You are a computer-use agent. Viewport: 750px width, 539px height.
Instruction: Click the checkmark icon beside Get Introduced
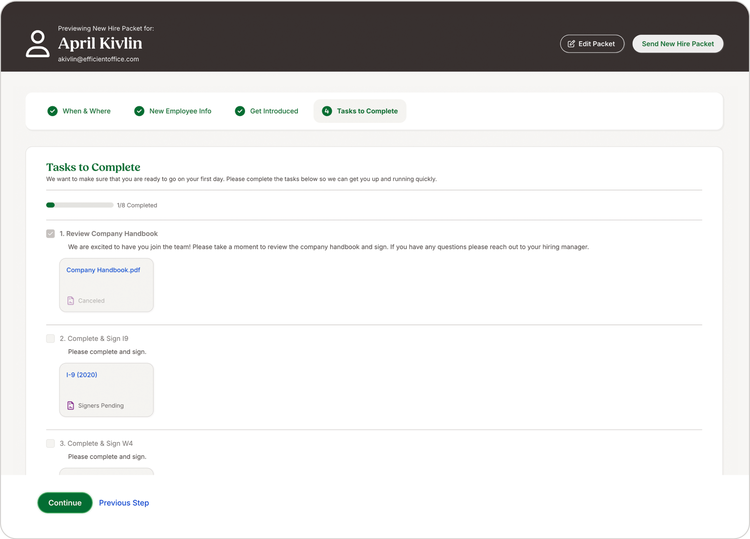point(240,111)
